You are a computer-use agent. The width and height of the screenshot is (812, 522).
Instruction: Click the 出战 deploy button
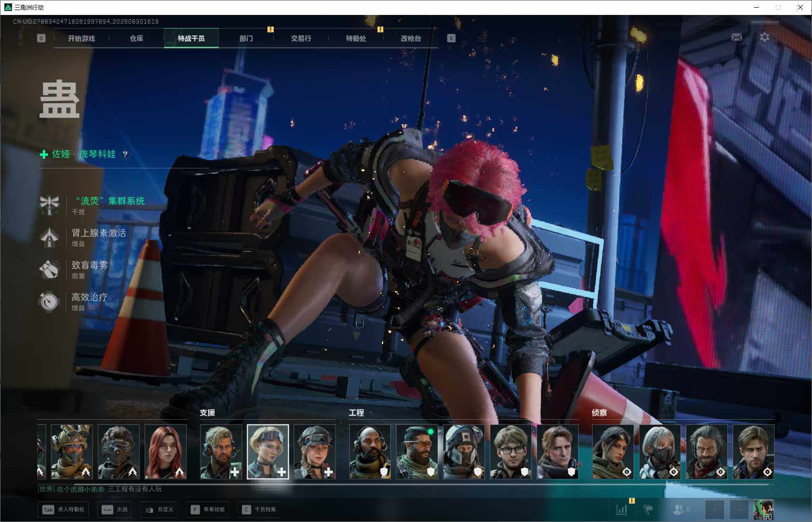pos(115,509)
